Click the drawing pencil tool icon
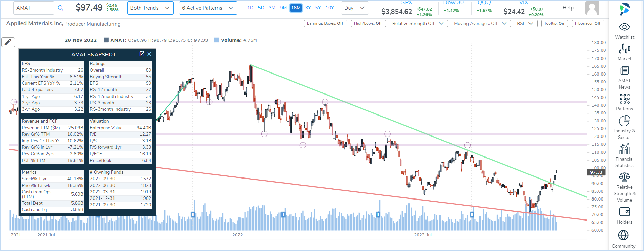 (8, 42)
